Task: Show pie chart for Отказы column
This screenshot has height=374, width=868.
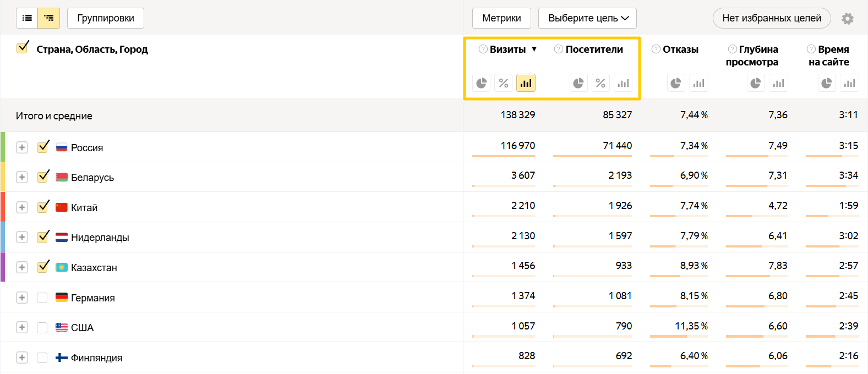Action: point(676,83)
